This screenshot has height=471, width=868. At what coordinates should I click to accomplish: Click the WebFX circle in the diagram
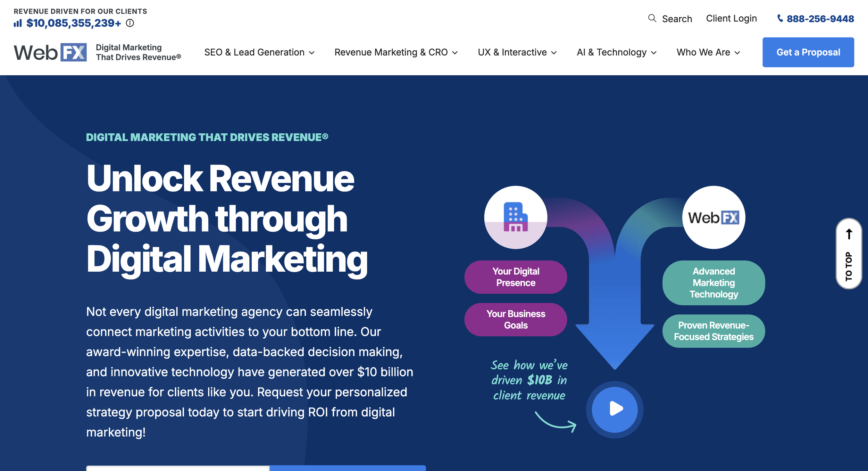[713, 217]
